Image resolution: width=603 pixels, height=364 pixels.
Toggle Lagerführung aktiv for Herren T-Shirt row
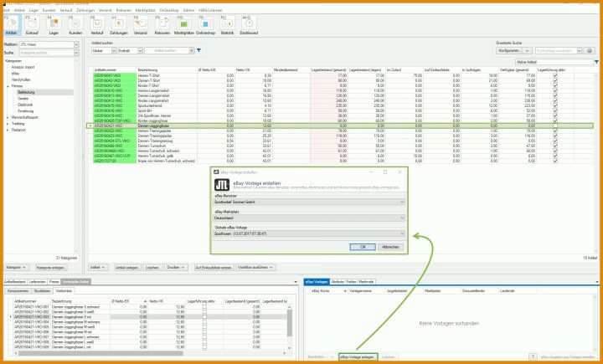tap(555, 75)
